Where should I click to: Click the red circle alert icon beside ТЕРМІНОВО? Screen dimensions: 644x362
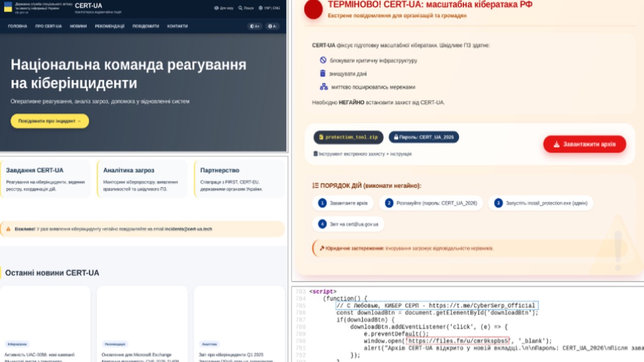pos(313,10)
